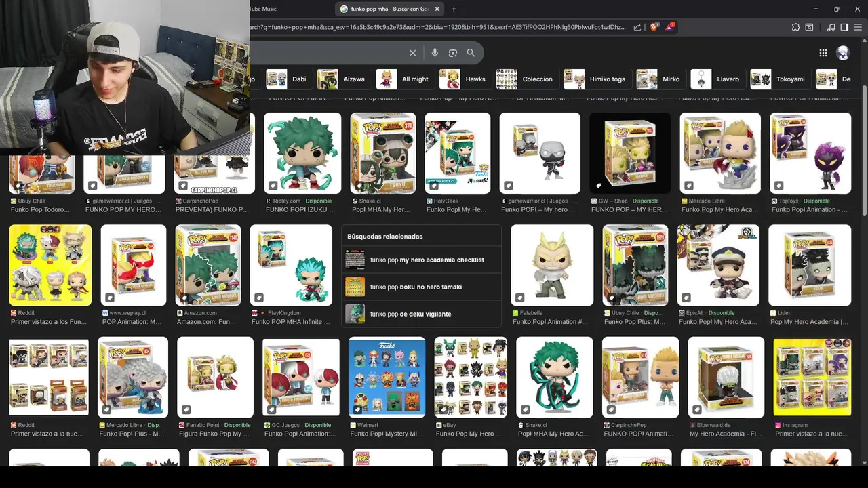Open Google Lens image search icon
The width and height of the screenshot is (868, 488).
point(453,53)
